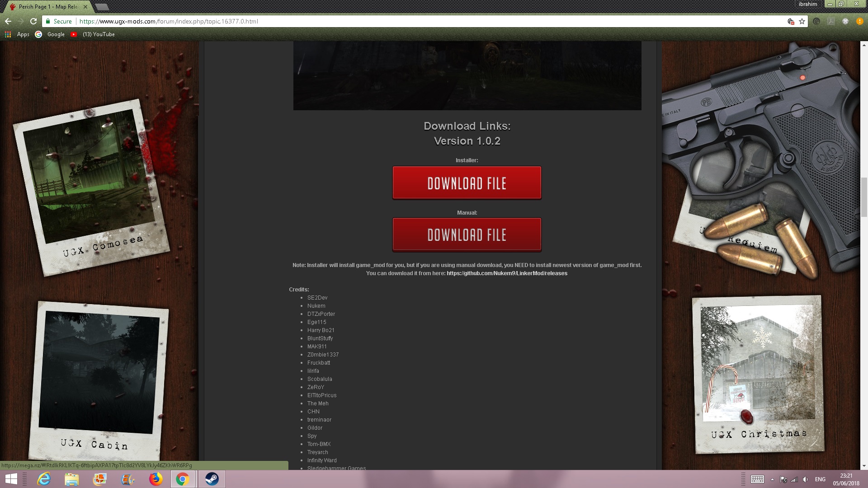This screenshot has width=868, height=488.
Task: Adjust volume via speaker tray icon
Action: click(805, 479)
